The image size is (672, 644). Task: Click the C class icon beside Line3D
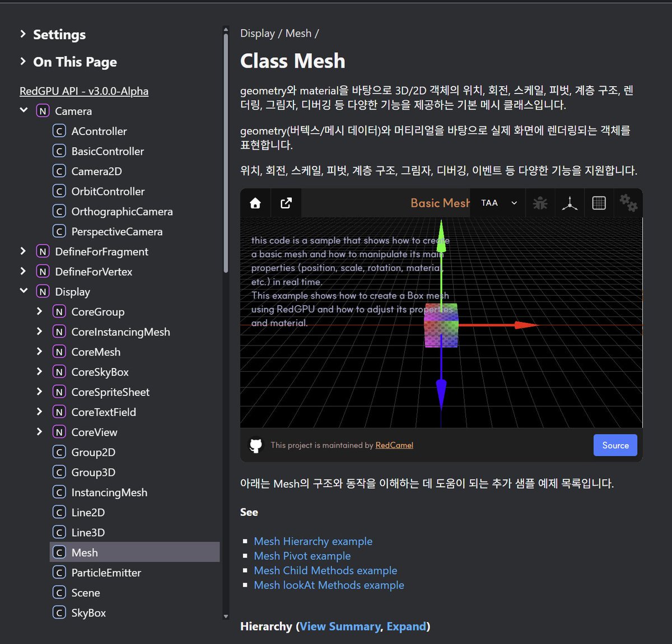pos(59,533)
